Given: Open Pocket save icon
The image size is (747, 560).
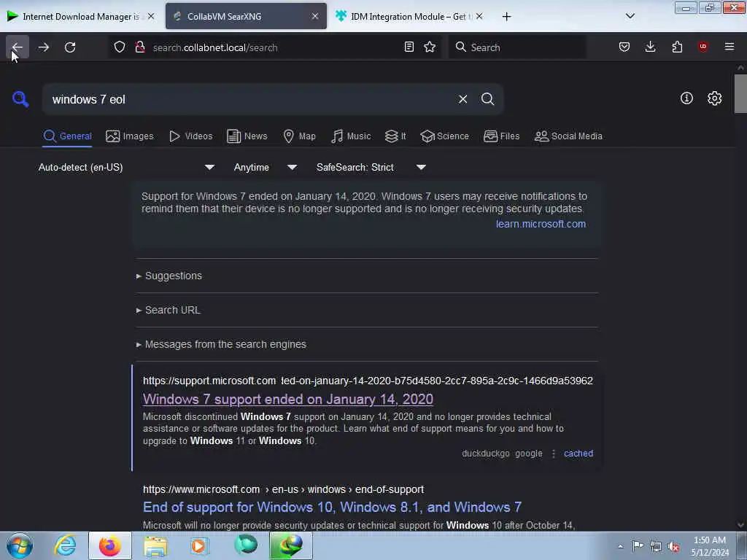Looking at the screenshot, I should pyautogui.click(x=624, y=47).
